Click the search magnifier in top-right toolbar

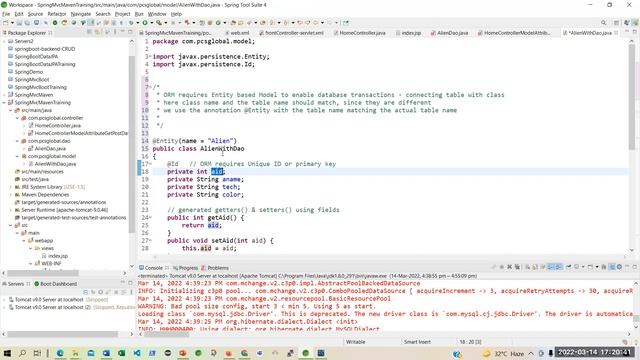[603, 23]
